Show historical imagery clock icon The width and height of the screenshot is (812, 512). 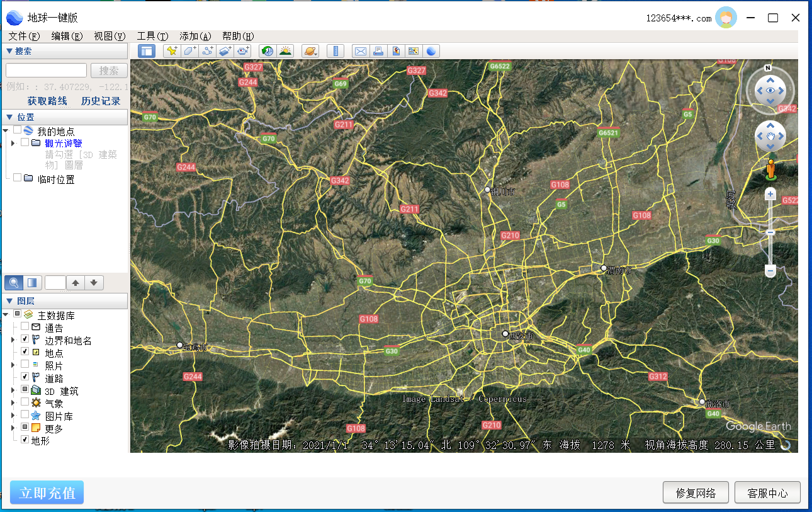coord(268,51)
